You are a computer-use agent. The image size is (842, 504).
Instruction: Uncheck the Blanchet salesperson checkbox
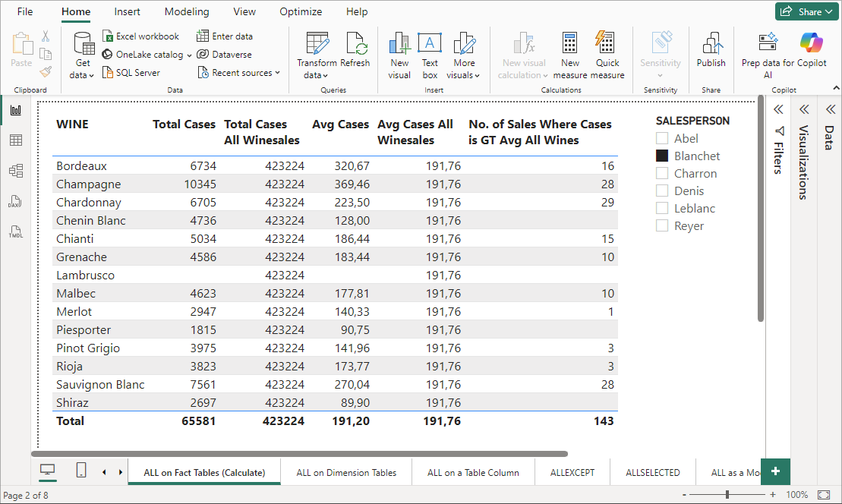point(662,156)
